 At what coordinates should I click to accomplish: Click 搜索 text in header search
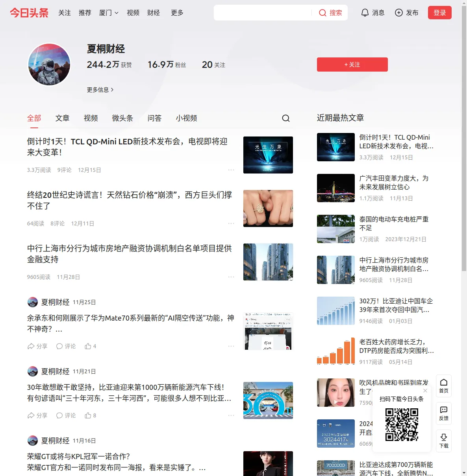[x=336, y=13]
